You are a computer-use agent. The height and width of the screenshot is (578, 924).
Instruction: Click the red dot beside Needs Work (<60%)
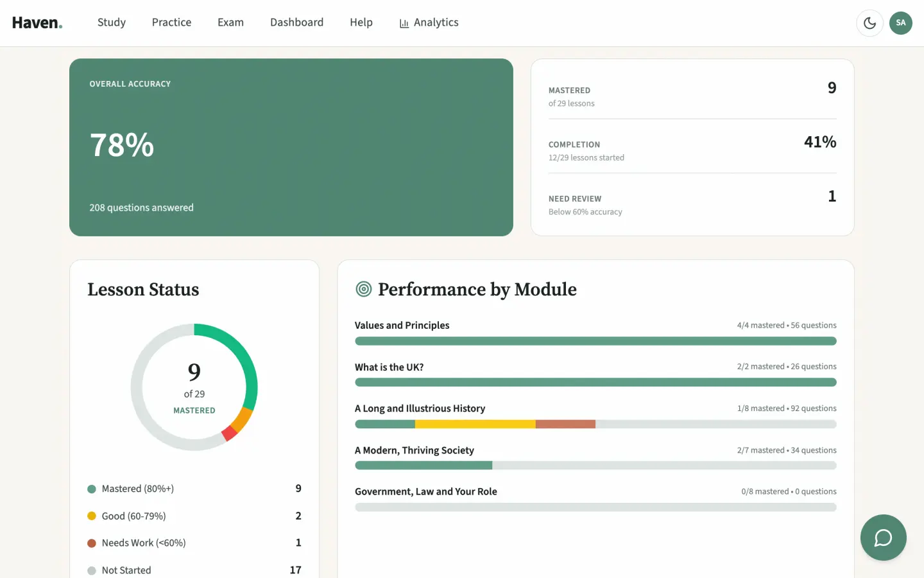pos(92,543)
